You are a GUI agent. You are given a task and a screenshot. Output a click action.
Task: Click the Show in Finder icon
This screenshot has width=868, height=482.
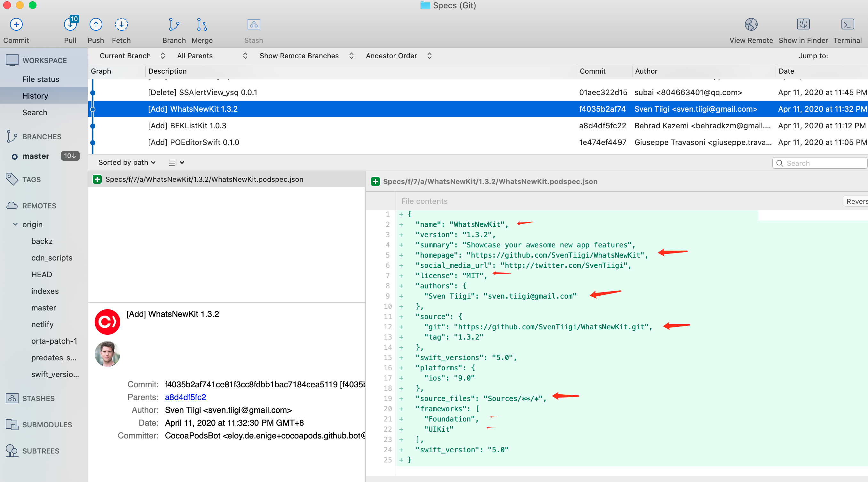[803, 25]
